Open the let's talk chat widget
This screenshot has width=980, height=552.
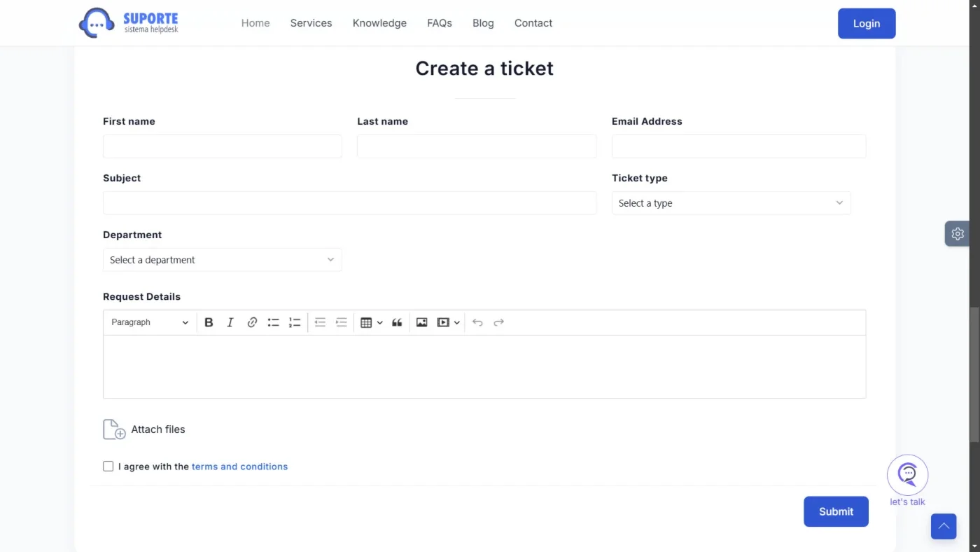click(x=907, y=476)
